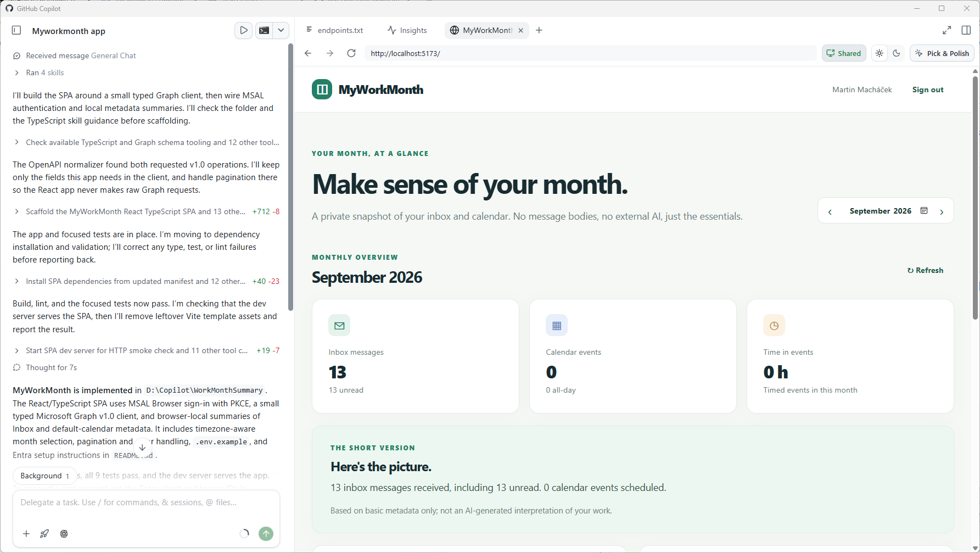
Task: Switch to the endpoints.txt tab
Action: coord(335,30)
